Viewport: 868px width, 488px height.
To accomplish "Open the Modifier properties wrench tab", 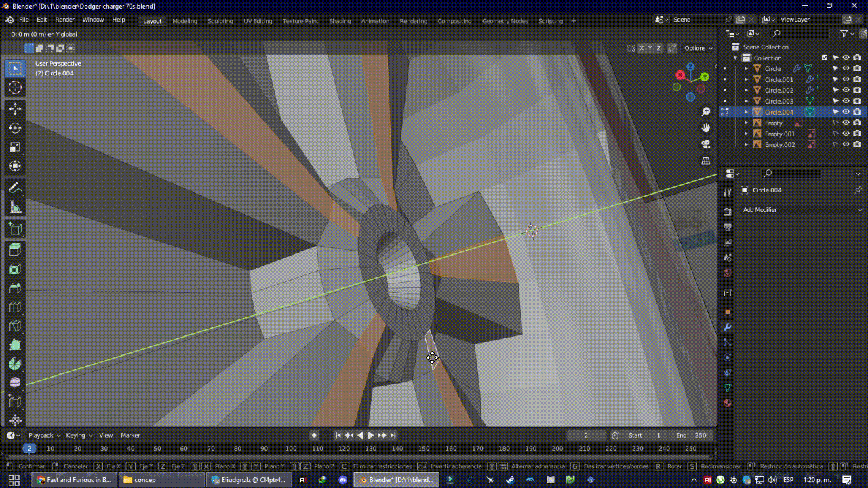I will (728, 327).
